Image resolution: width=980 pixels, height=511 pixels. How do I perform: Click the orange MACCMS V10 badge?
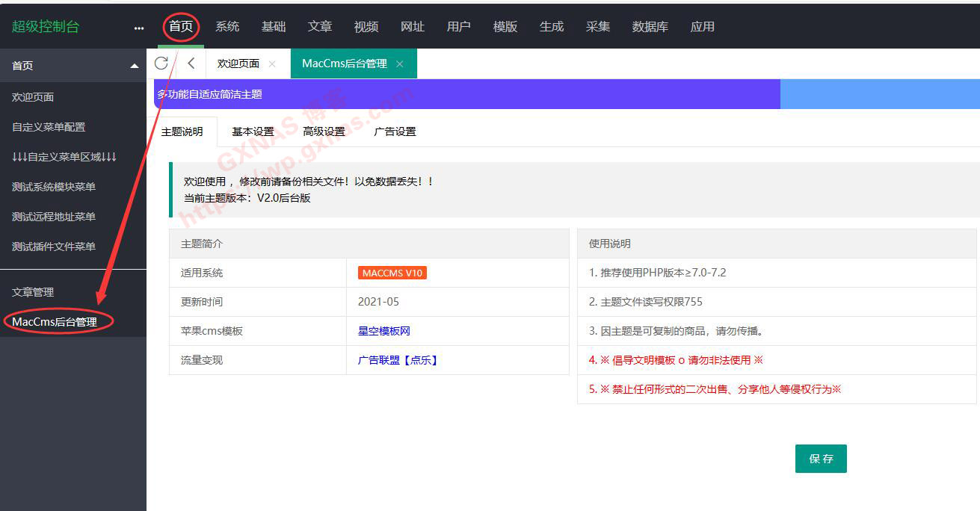392,273
